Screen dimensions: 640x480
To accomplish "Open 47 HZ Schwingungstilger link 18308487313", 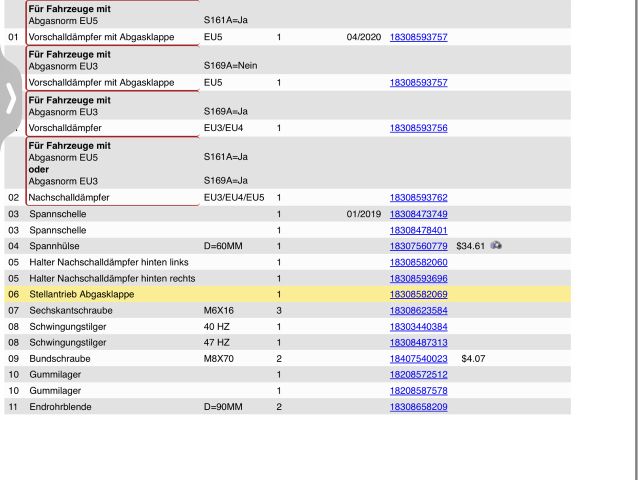I will [x=418, y=342].
